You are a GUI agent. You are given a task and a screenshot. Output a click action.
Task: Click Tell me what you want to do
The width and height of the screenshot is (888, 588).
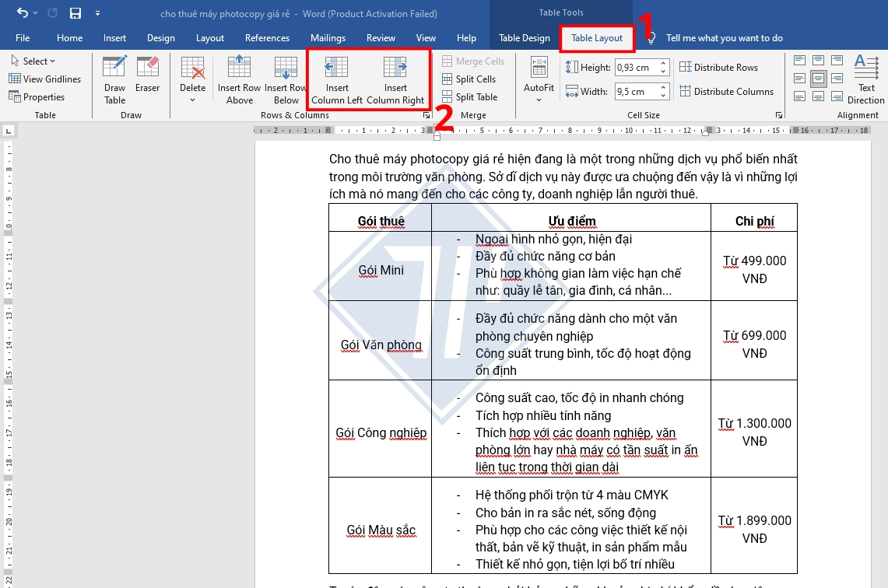725,38
